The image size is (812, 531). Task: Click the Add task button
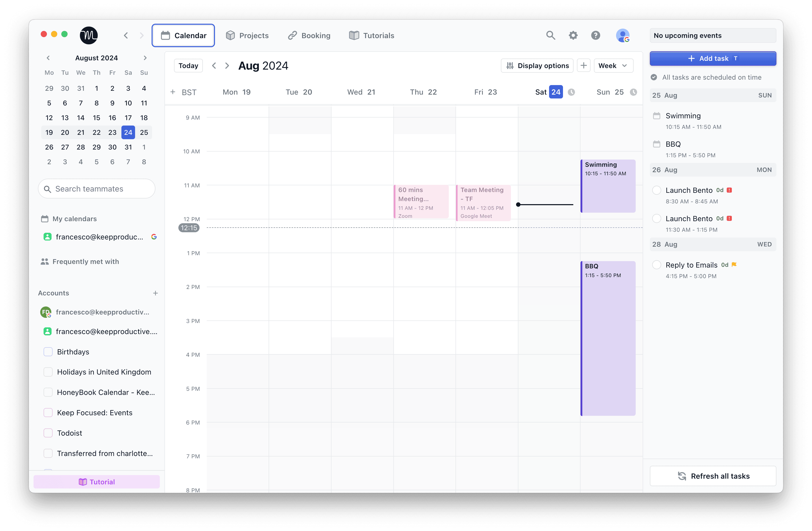(x=713, y=59)
